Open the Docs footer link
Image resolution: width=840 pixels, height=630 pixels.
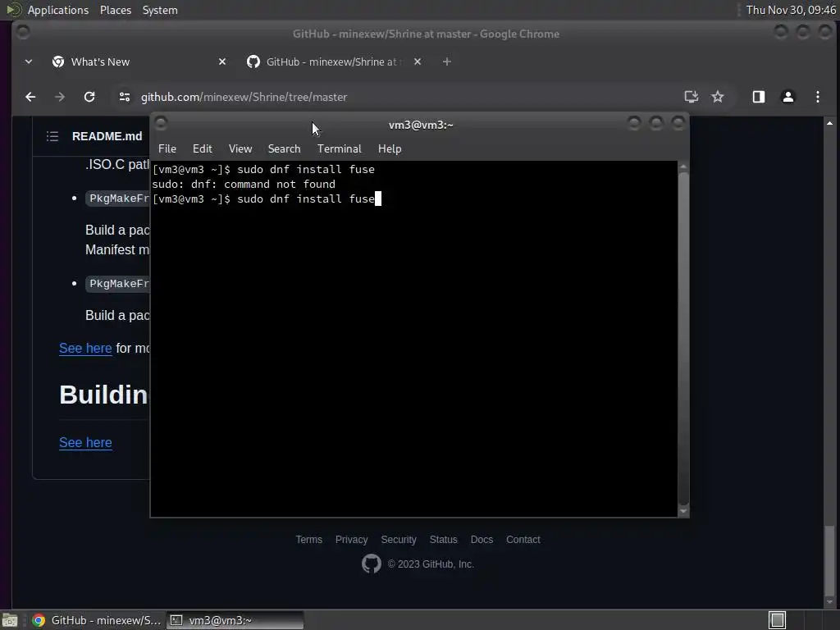click(x=482, y=540)
